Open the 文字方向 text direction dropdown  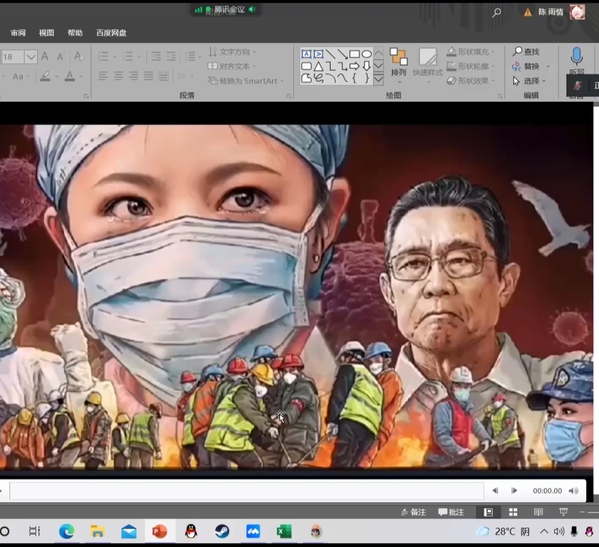(x=232, y=52)
